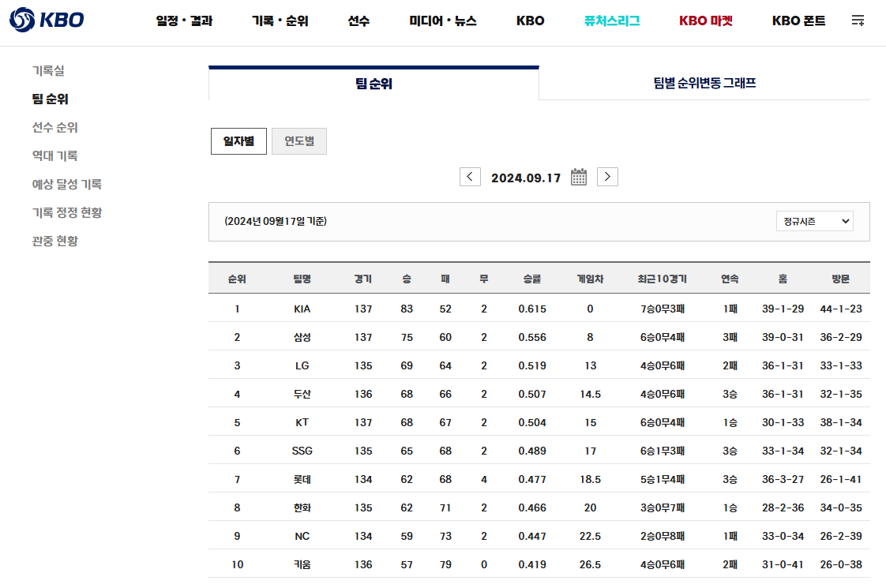Image resolution: width=886 pixels, height=588 pixels.
Task: Open the 정규시즌 season dropdown
Action: point(814,221)
